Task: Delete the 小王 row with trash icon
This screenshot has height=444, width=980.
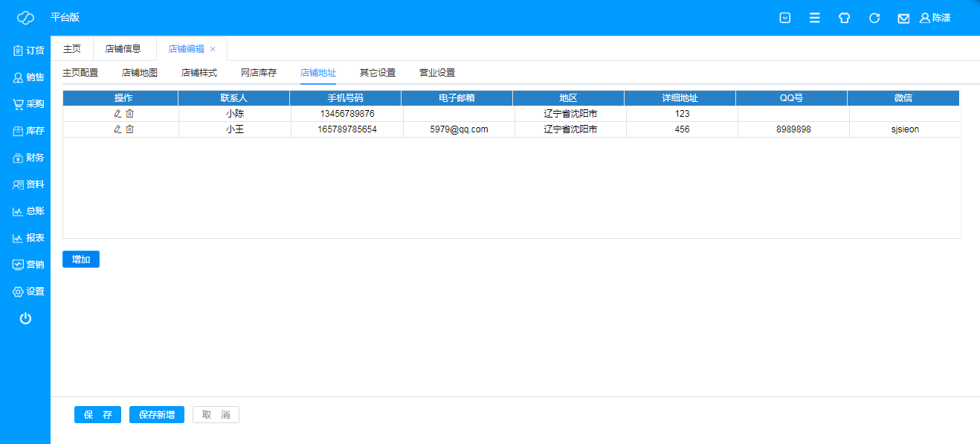Action: [x=129, y=129]
